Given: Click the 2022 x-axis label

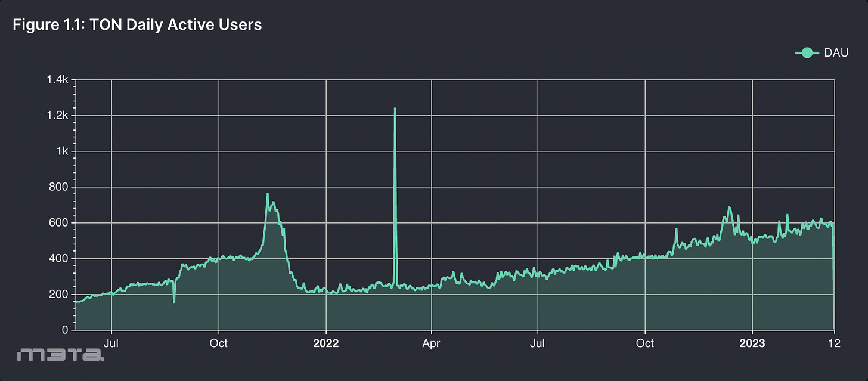Looking at the screenshot, I should pyautogui.click(x=326, y=343).
